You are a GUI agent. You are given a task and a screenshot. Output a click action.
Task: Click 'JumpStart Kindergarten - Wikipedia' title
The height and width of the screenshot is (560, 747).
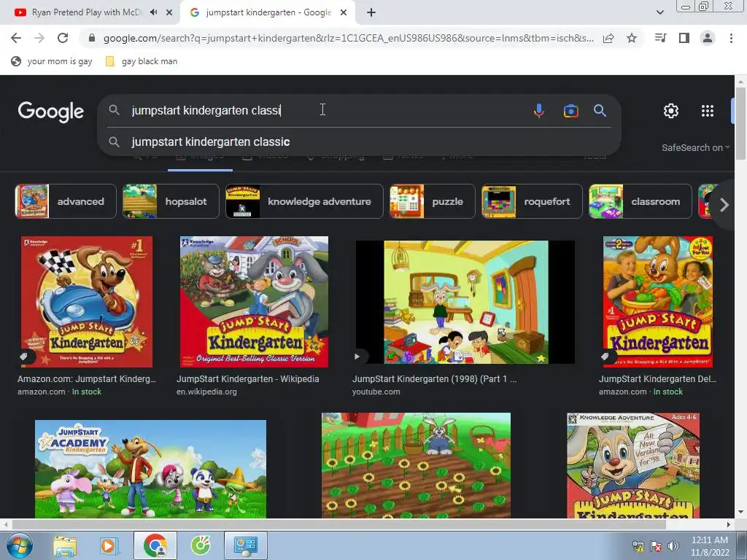tap(248, 379)
